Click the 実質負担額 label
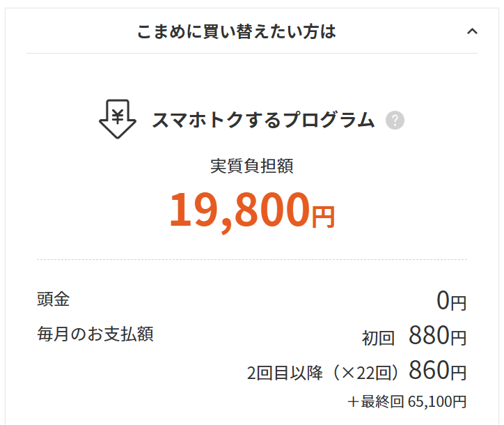504x425 pixels. tap(251, 166)
